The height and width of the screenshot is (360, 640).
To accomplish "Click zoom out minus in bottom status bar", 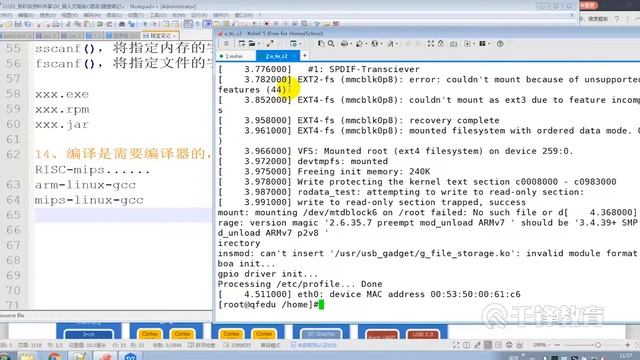I will (x=558, y=345).
